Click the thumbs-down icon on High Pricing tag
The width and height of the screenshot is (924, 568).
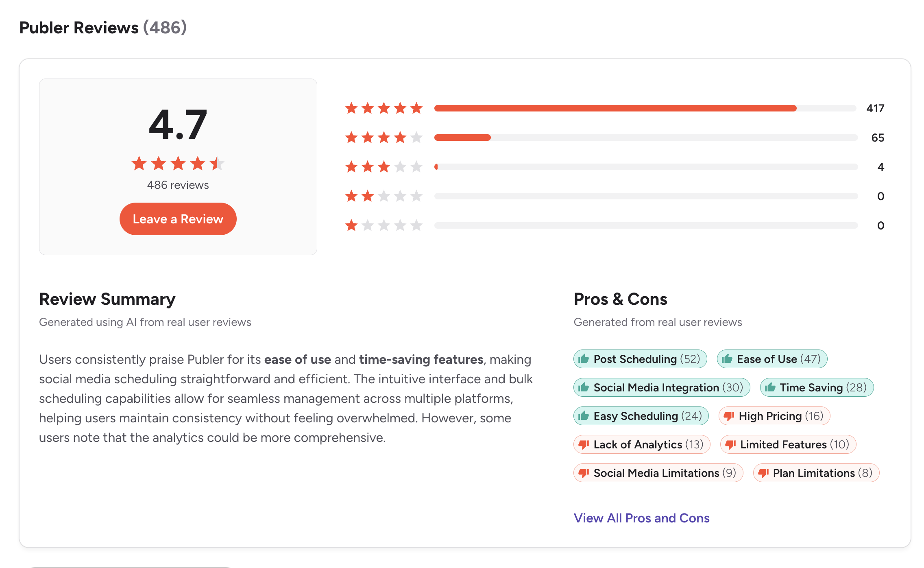[728, 416]
